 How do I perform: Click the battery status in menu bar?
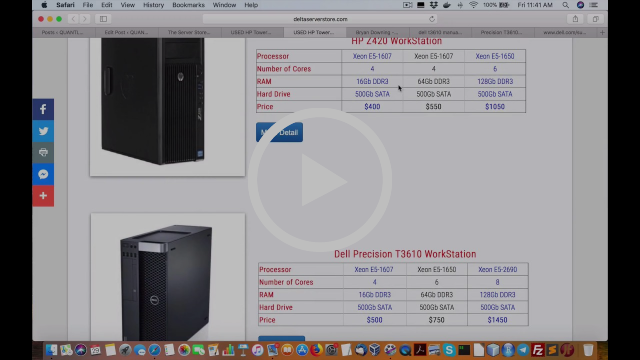tap(496, 5)
